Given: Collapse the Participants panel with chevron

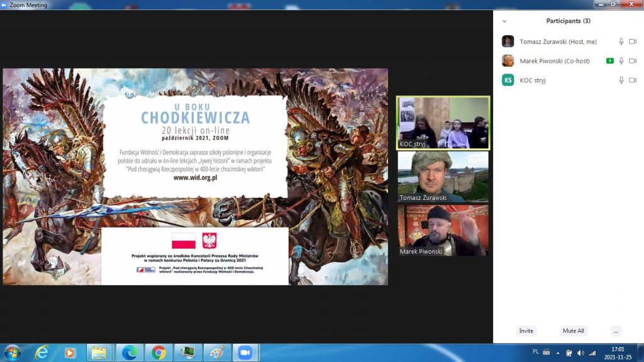Looking at the screenshot, I should [504, 21].
